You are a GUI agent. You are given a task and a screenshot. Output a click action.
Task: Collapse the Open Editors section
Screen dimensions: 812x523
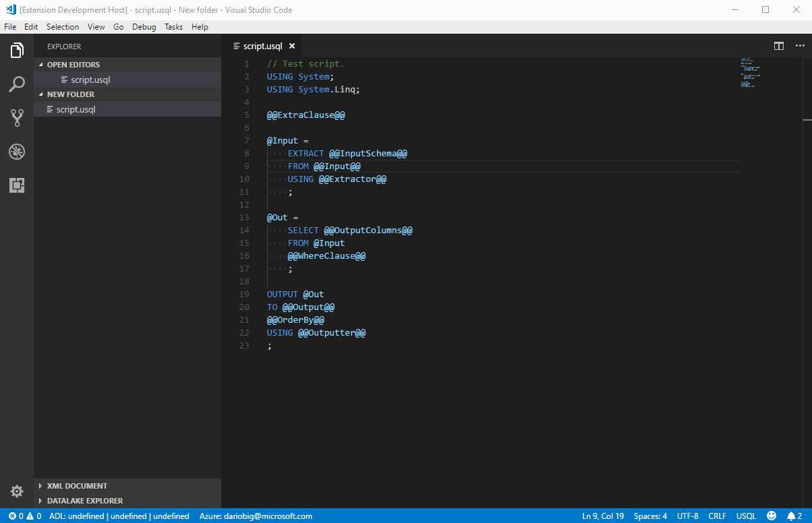(x=127, y=65)
